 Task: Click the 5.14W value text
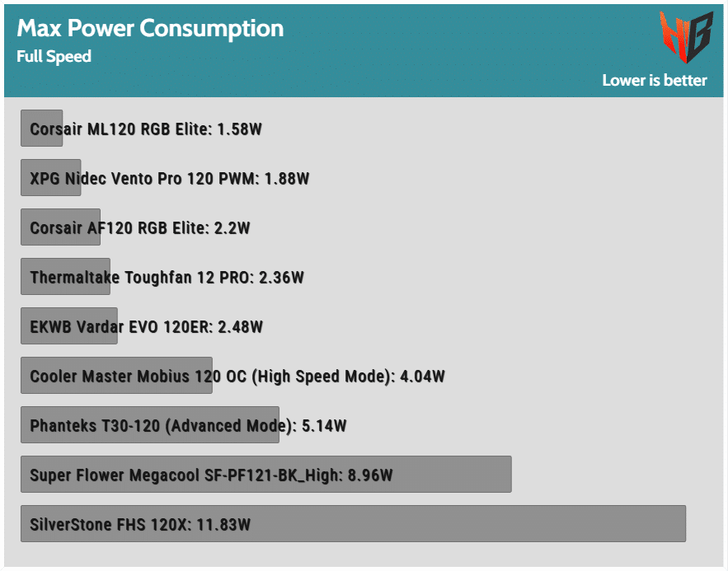pyautogui.click(x=324, y=426)
